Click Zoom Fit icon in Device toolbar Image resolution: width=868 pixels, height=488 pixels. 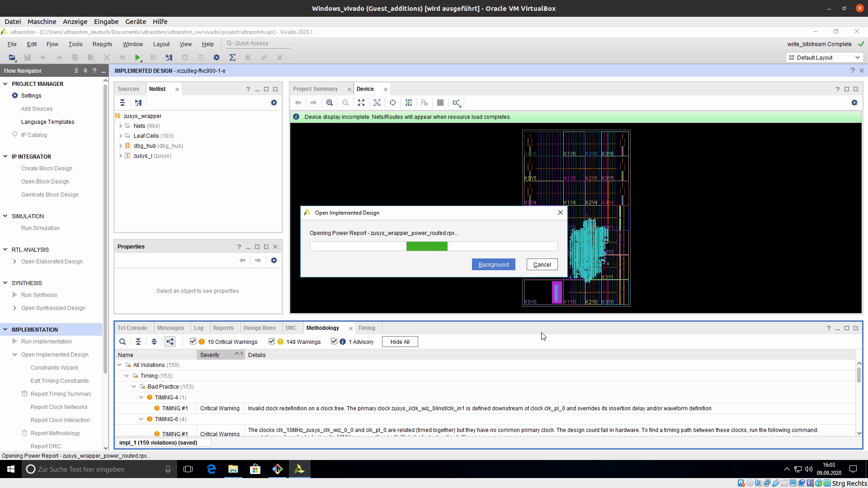361,103
